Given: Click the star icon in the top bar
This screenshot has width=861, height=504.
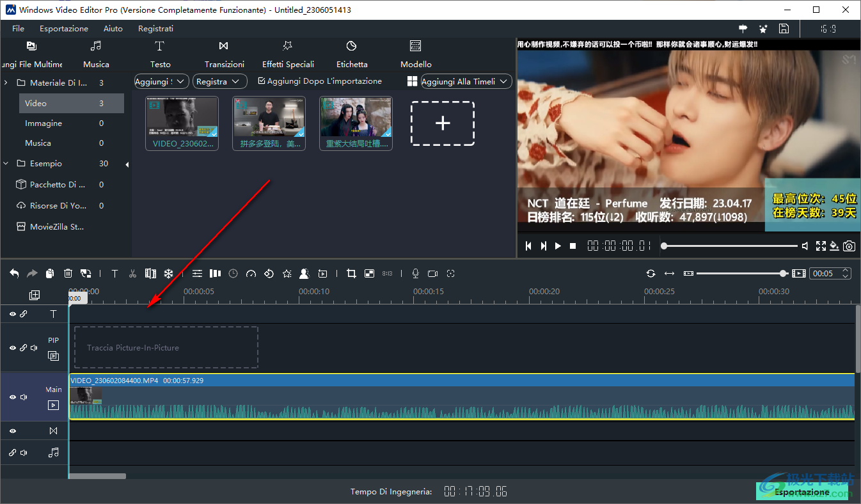Looking at the screenshot, I should point(763,29).
